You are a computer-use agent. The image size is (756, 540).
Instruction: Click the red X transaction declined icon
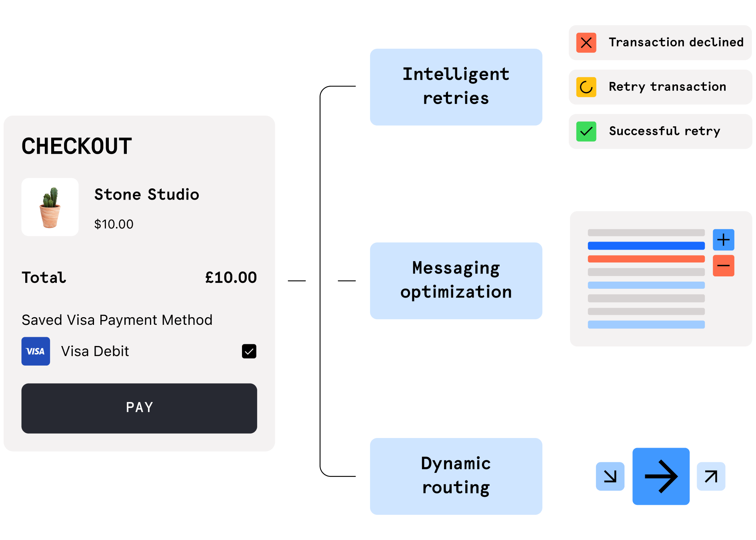tap(586, 43)
